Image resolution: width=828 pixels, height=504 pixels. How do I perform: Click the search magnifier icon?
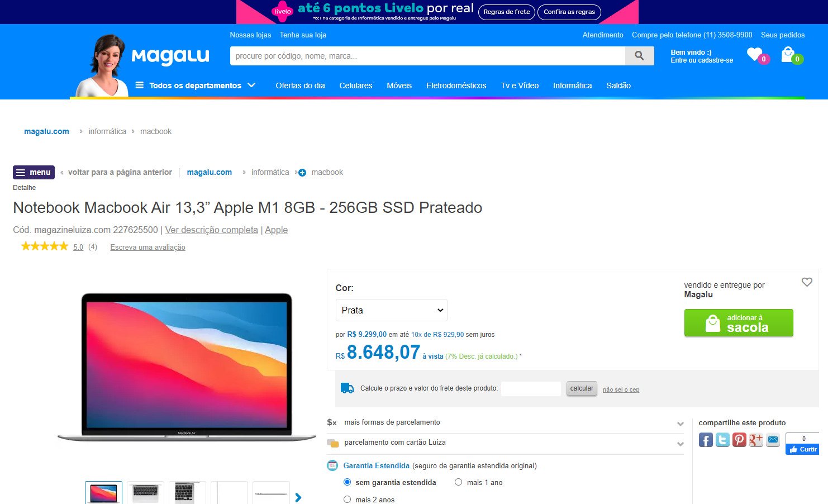tap(640, 56)
